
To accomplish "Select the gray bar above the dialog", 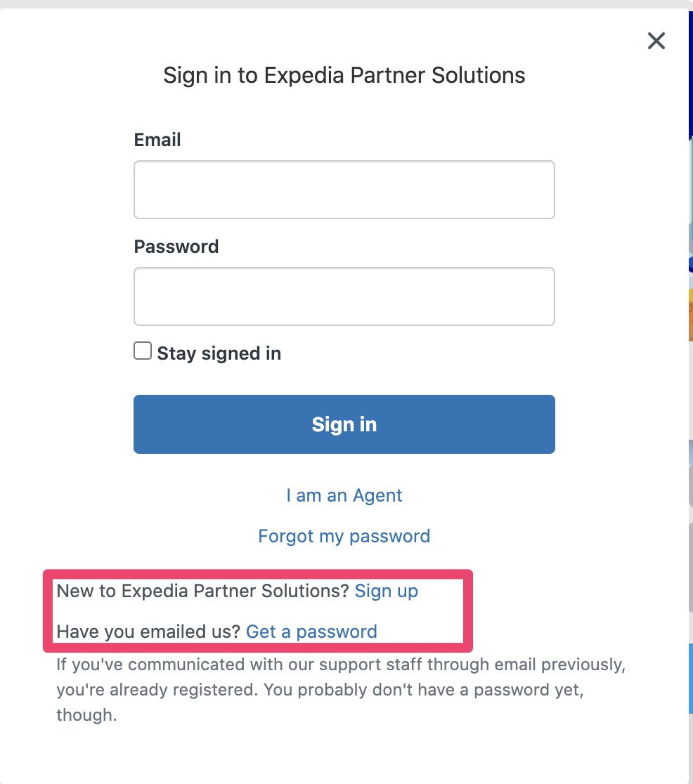I will point(346,4).
